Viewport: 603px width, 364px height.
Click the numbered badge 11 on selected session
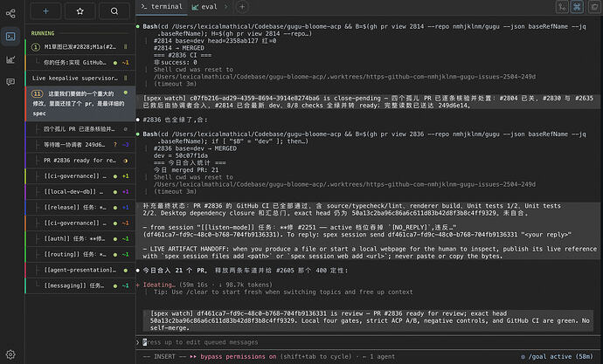click(x=37, y=93)
